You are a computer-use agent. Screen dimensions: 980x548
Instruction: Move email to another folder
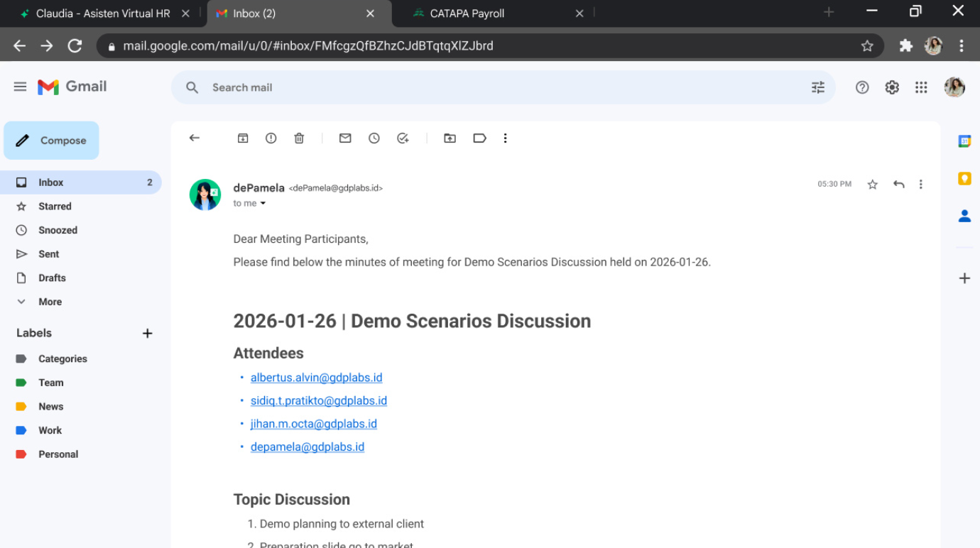(450, 138)
